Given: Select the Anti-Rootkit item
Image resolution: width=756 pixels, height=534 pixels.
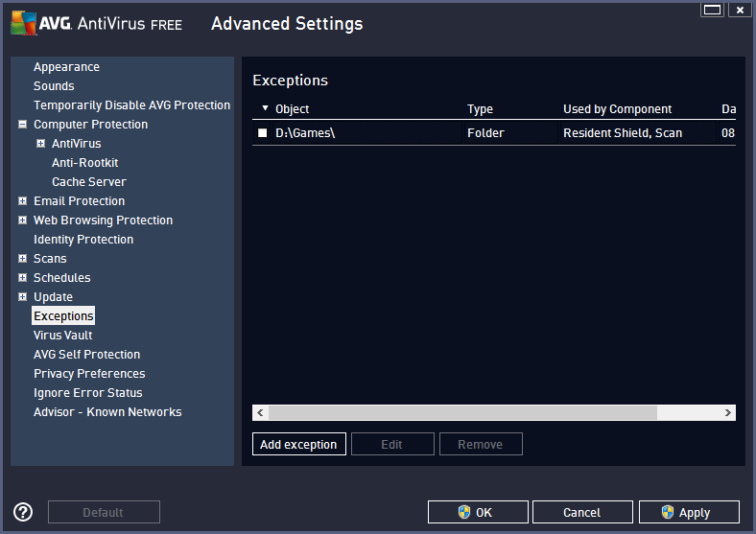Looking at the screenshot, I should tap(84, 163).
